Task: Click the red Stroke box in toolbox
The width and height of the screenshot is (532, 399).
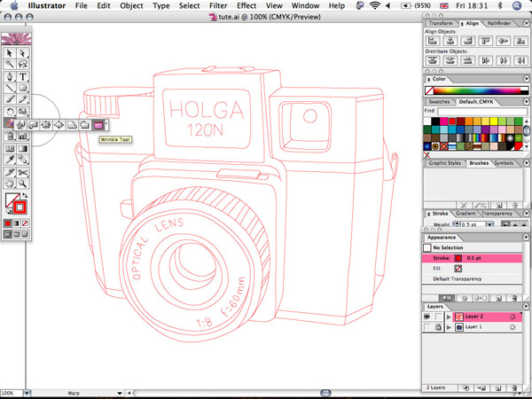Action: point(20,207)
